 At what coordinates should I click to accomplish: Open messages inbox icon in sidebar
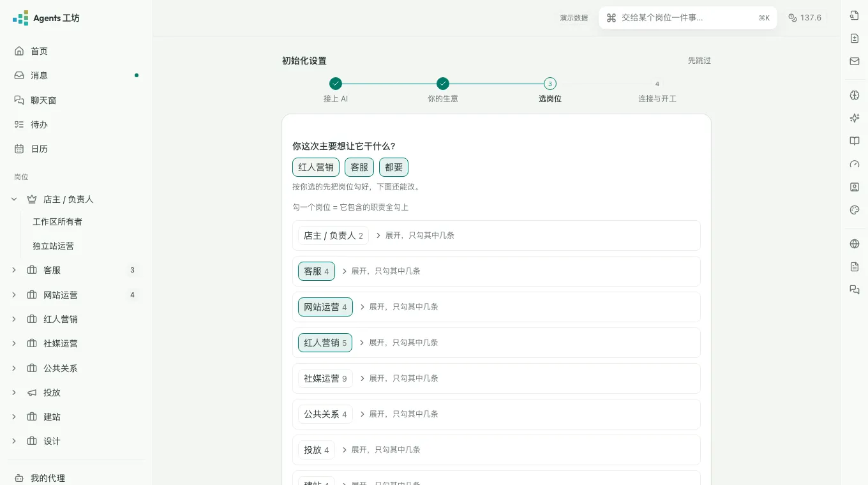19,75
